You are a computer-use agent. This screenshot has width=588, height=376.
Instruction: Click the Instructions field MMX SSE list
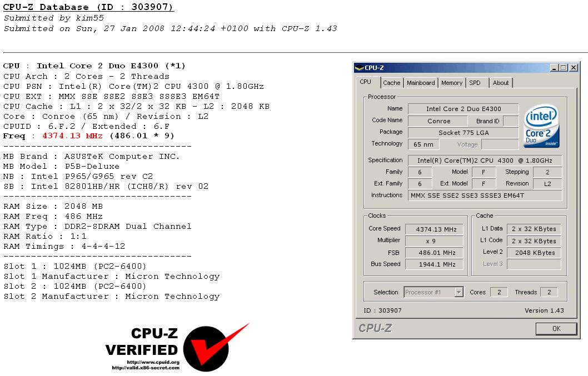coord(485,195)
